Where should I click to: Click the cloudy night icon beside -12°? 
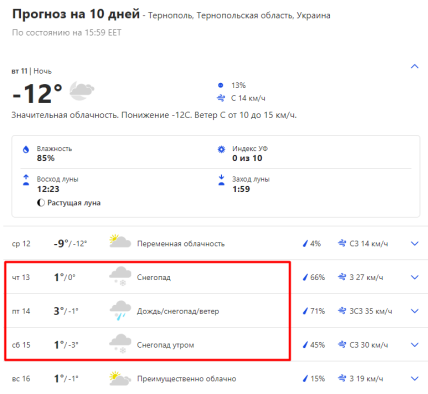tap(82, 91)
